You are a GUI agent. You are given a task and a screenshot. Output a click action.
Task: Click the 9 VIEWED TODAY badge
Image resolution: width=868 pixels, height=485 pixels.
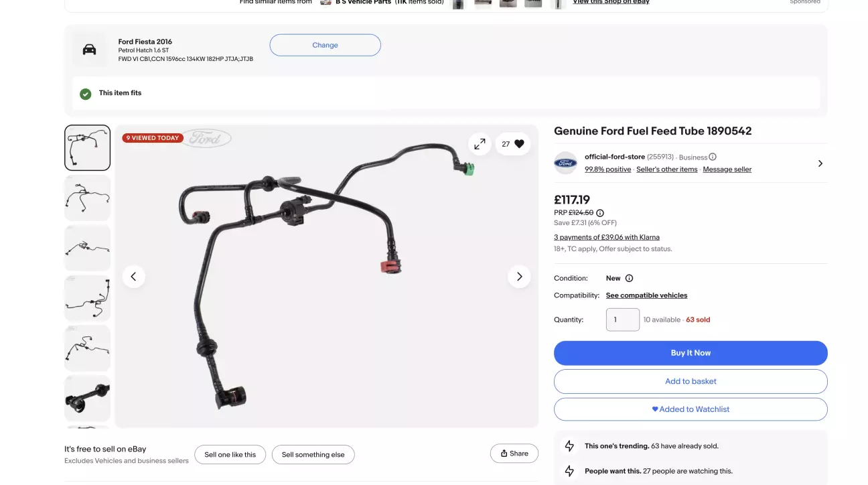click(153, 138)
